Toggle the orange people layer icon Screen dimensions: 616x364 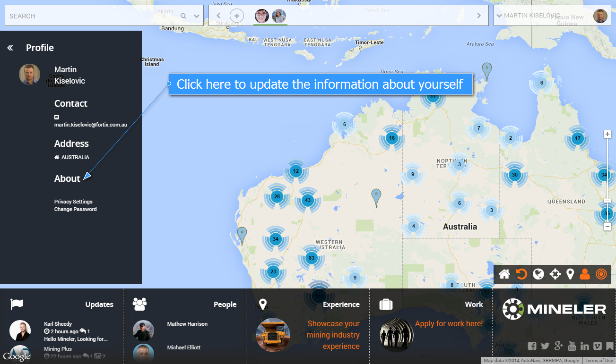[x=585, y=274]
